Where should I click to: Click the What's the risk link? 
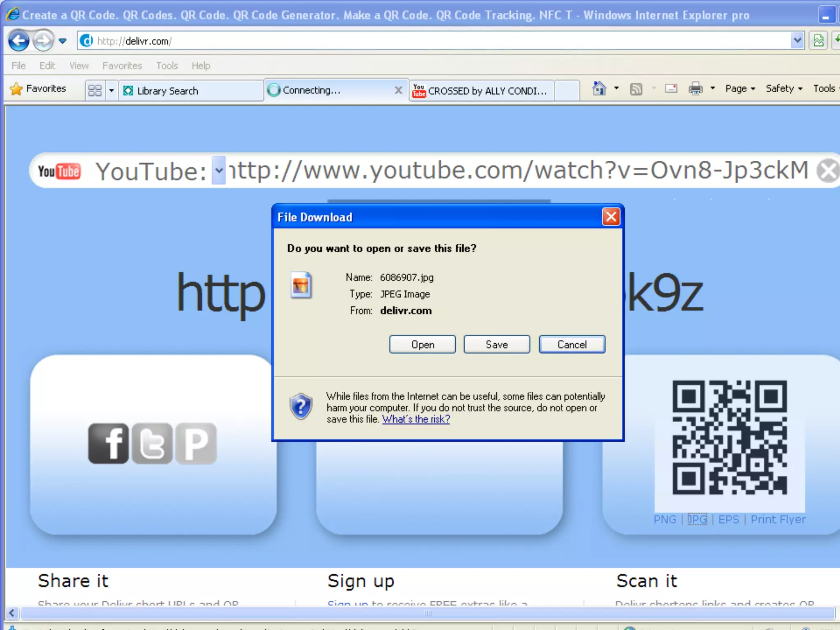point(416,419)
